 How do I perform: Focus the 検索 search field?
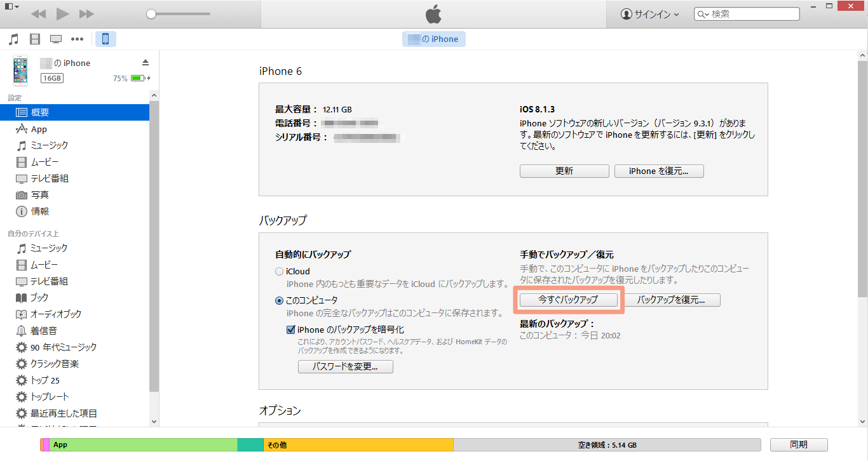747,14
